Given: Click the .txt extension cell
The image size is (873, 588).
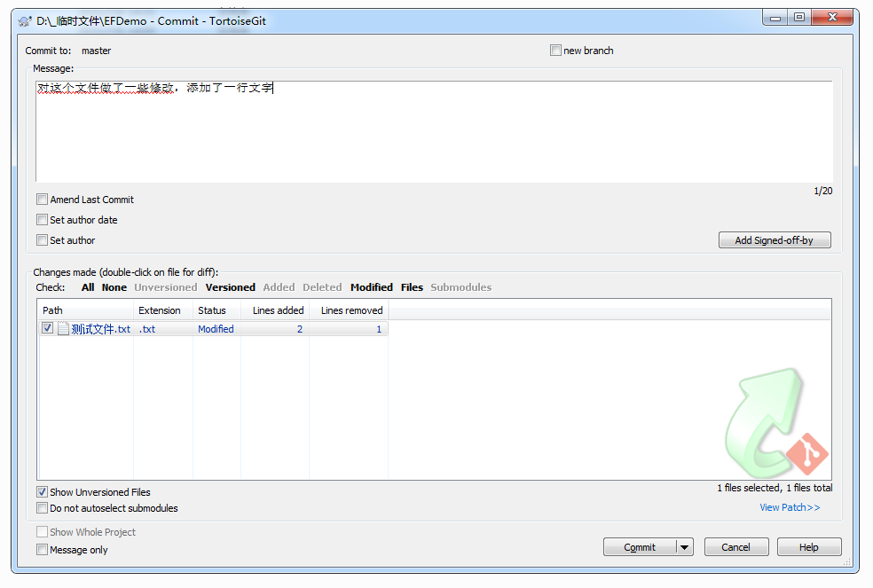Looking at the screenshot, I should coord(147,329).
